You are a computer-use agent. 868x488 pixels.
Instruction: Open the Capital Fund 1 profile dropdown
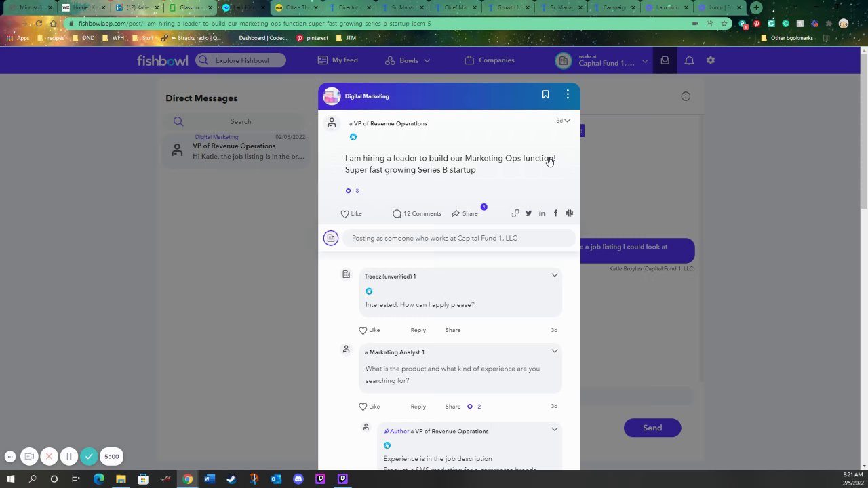602,60
